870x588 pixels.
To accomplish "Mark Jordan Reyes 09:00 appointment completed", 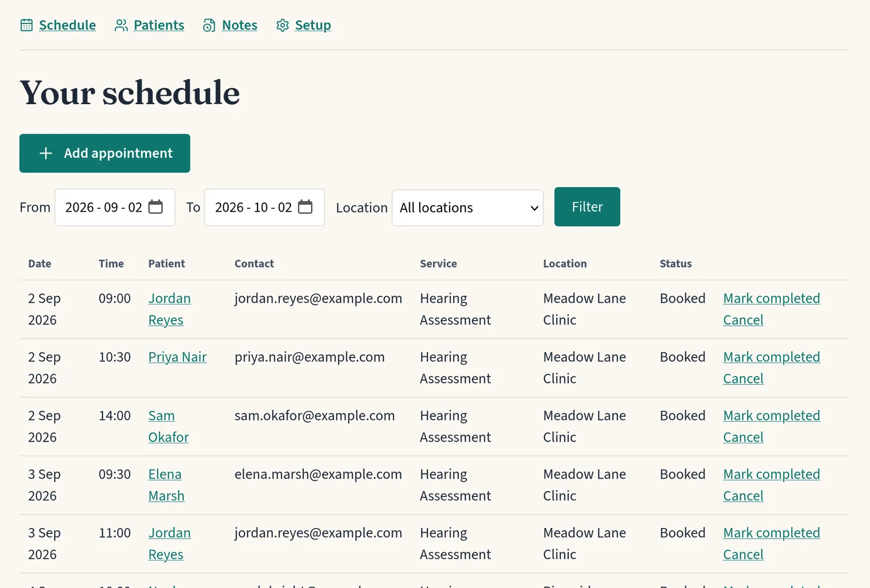I will click(771, 299).
